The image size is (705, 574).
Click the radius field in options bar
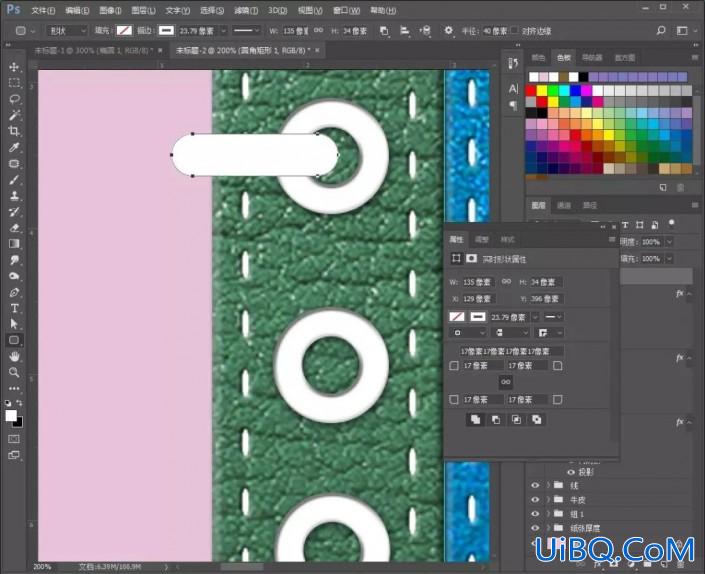pyautogui.click(x=495, y=31)
